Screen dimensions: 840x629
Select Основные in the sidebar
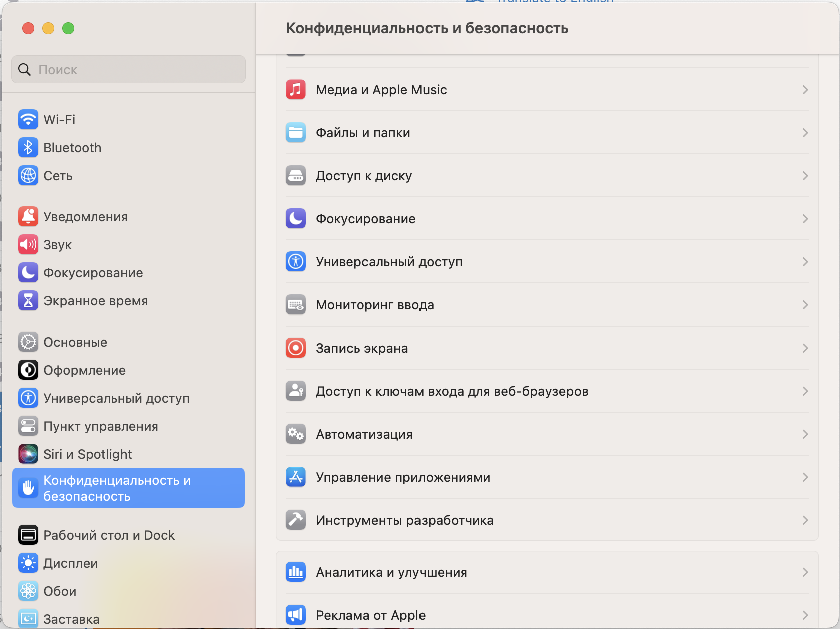(x=75, y=342)
